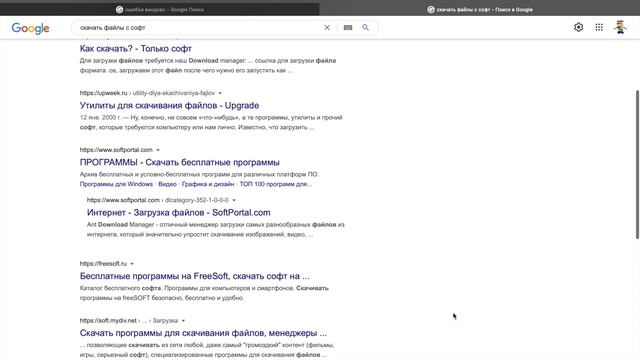Open 'Утилиты для скачивания файлов - Upgrade'

(169, 105)
